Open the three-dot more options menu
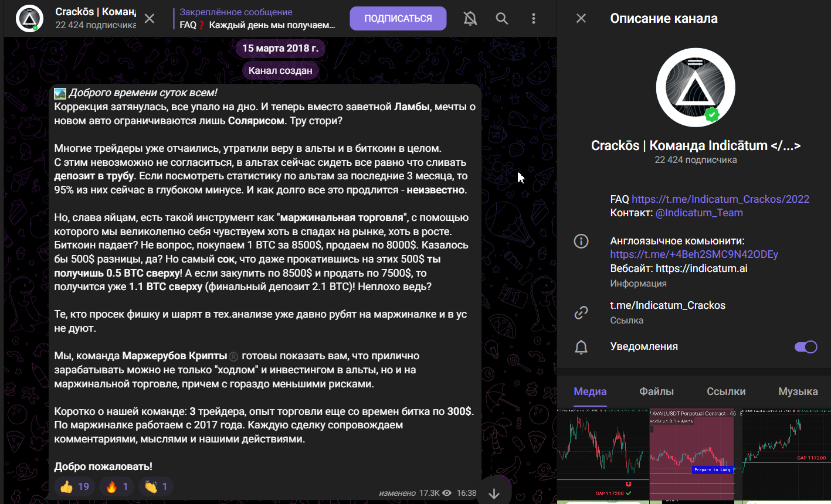Image resolution: width=831 pixels, height=504 pixels. click(x=534, y=19)
